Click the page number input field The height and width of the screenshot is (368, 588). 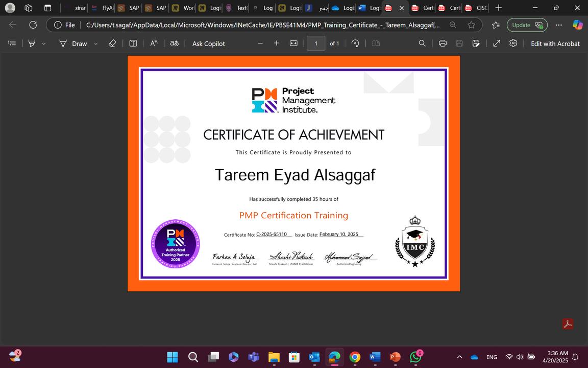click(316, 43)
